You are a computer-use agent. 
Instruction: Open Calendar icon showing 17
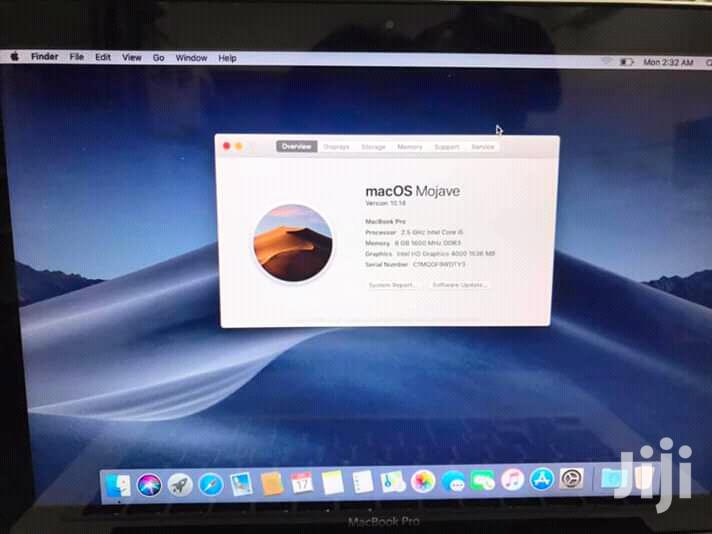tap(302, 483)
